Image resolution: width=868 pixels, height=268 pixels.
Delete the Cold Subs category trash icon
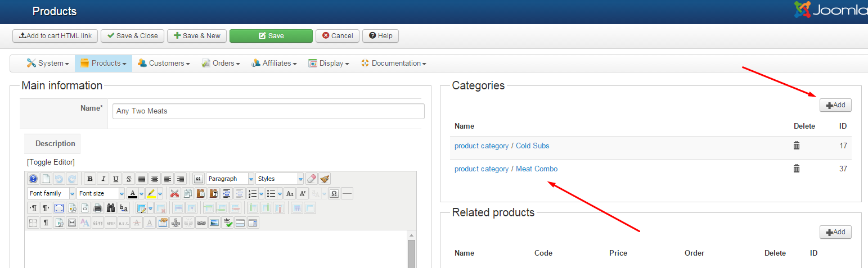[x=796, y=146]
